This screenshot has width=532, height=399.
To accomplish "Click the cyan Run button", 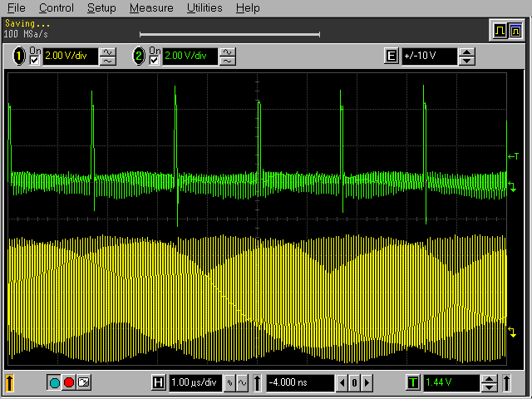I will (x=54, y=382).
